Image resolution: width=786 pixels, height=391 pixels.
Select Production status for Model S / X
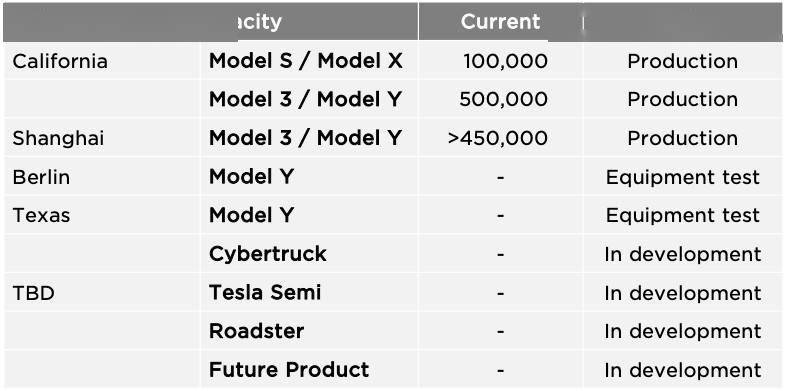[683, 61]
